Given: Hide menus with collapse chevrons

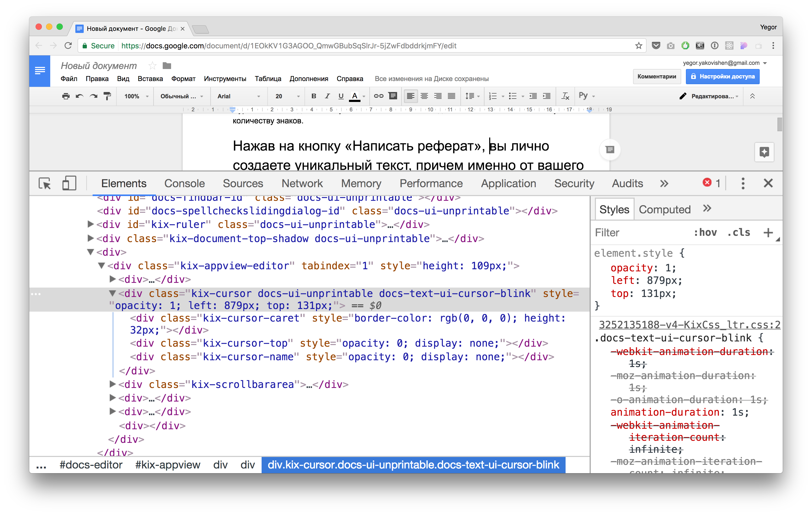Looking at the screenshot, I should click(752, 96).
